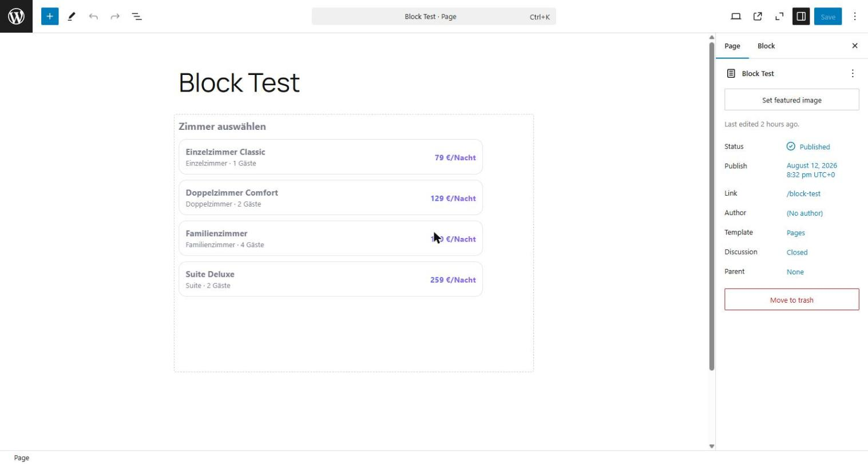This screenshot has height=464, width=868.
Task: Click the WordPress logo to view pages
Action: 16,16
